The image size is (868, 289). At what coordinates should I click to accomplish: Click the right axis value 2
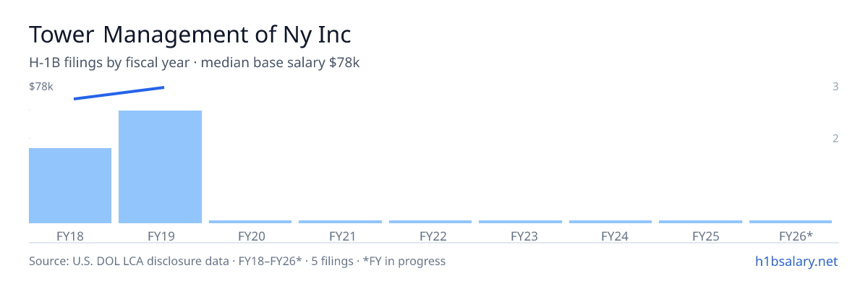pos(835,138)
